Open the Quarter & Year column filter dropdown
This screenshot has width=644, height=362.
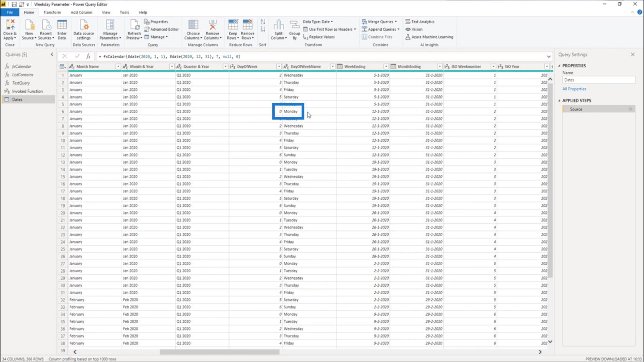click(225, 67)
